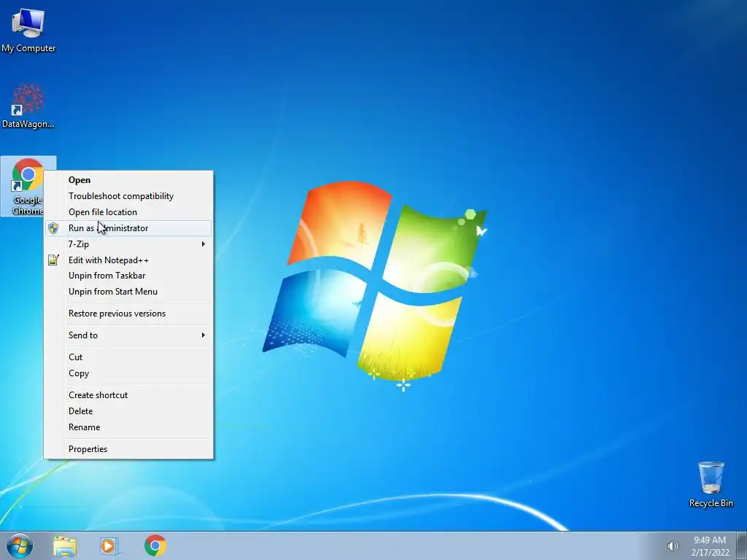Select the DataWagon desktop shortcut
This screenshot has width=747, height=560.
tap(28, 106)
